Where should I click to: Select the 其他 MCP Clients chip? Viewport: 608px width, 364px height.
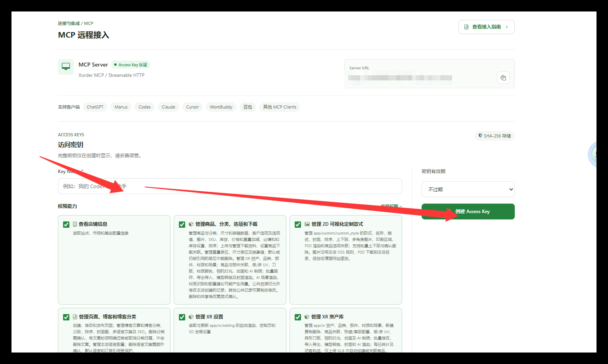[x=280, y=107]
